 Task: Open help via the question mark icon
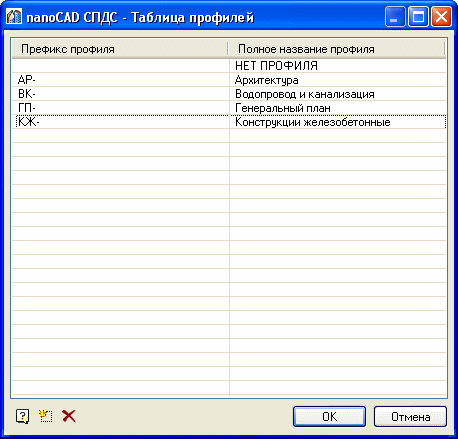coord(23,416)
